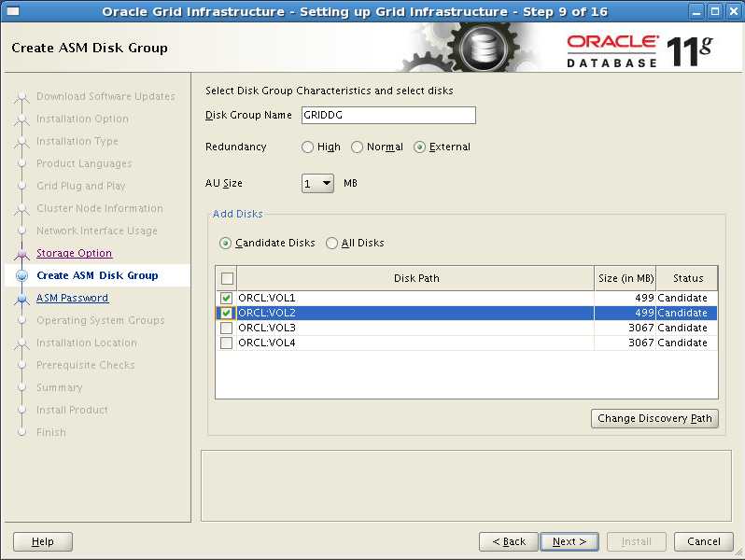The width and height of the screenshot is (745, 560).
Task: Close the installer window
Action: point(734,11)
